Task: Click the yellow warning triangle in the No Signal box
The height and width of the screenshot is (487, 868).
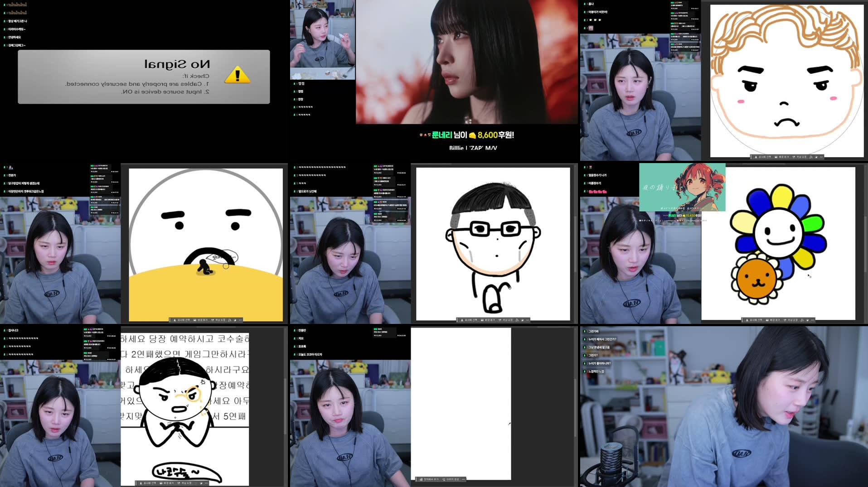Action: [x=237, y=75]
